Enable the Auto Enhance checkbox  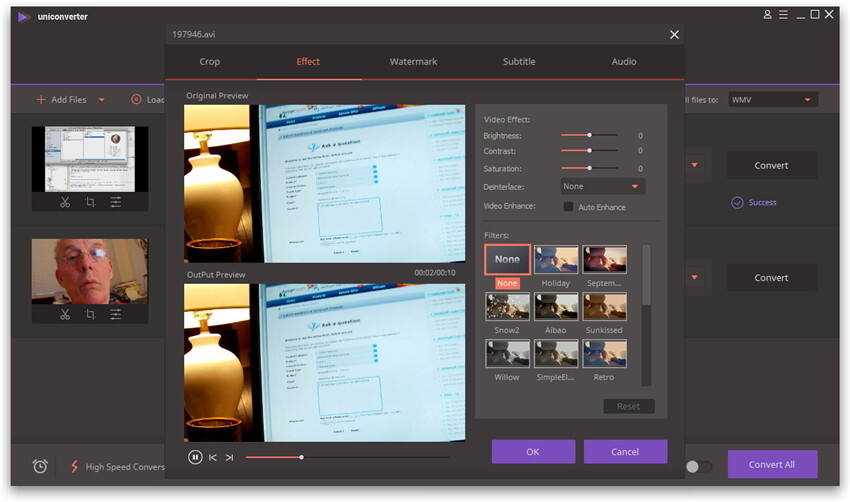click(568, 207)
